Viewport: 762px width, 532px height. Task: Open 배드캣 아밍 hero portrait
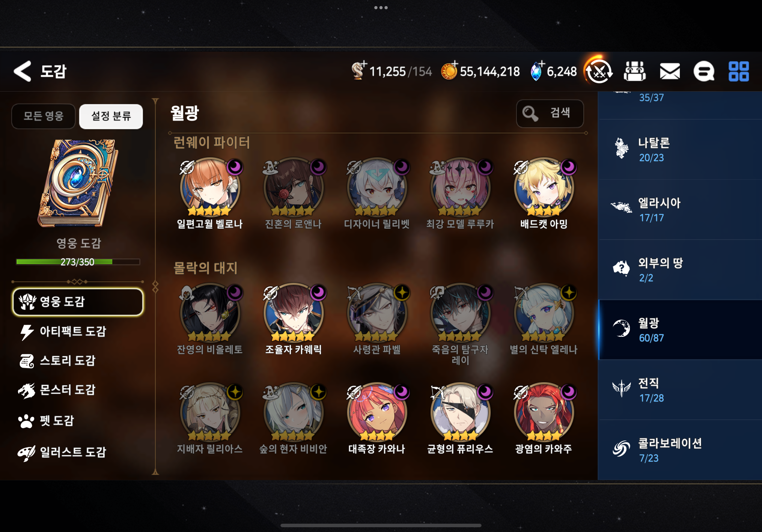coord(544,187)
